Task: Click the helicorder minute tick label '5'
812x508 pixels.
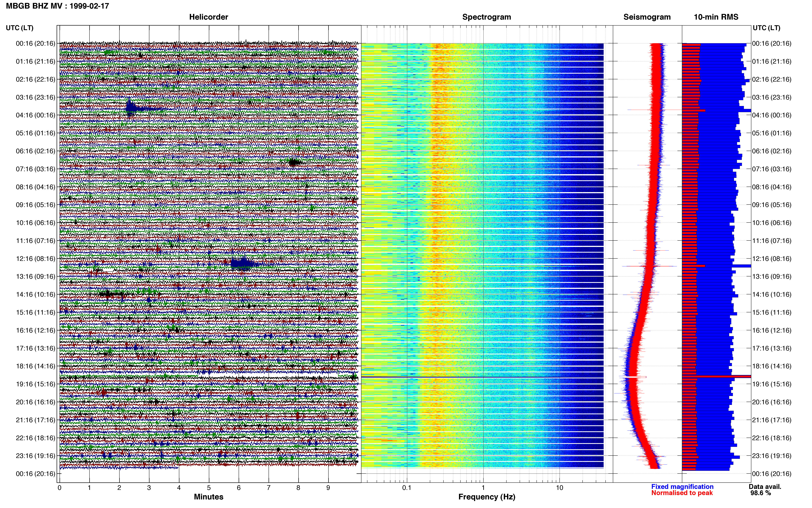Action: [209, 487]
